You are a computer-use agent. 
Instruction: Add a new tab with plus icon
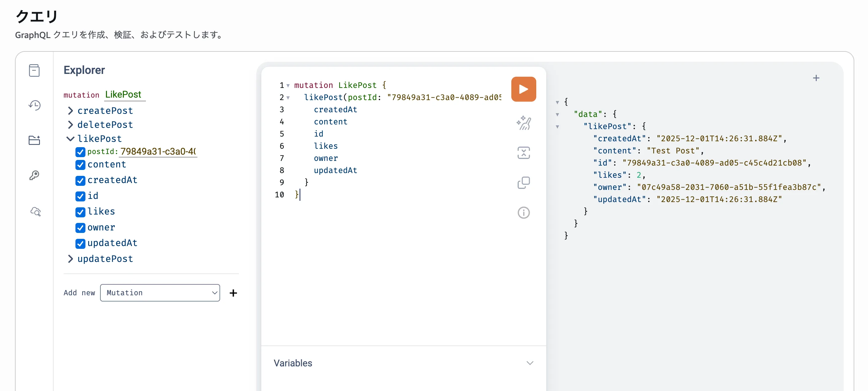click(816, 78)
